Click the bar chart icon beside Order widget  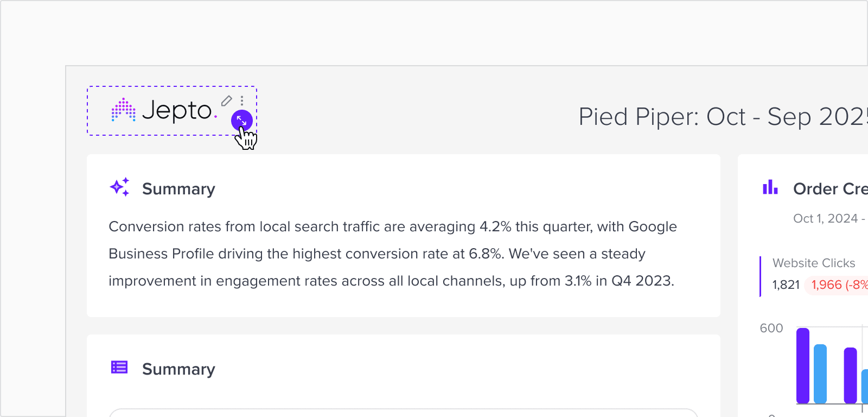coord(770,187)
